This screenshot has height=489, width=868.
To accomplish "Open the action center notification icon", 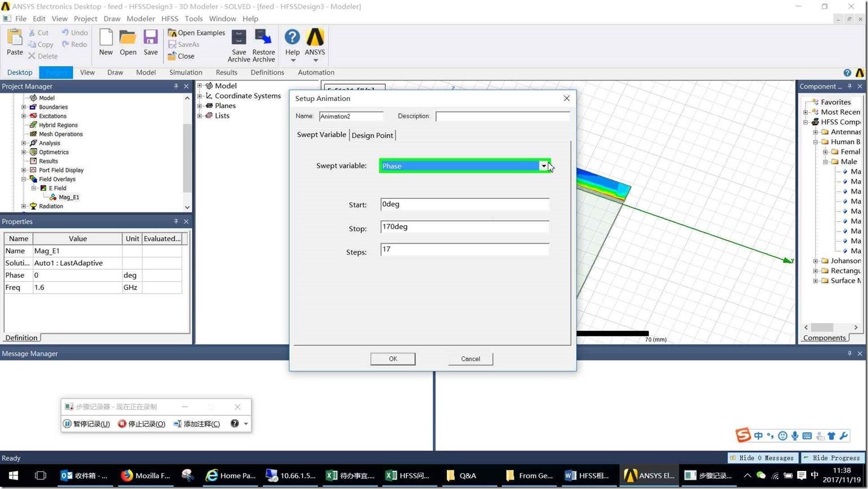I will tap(801, 475).
